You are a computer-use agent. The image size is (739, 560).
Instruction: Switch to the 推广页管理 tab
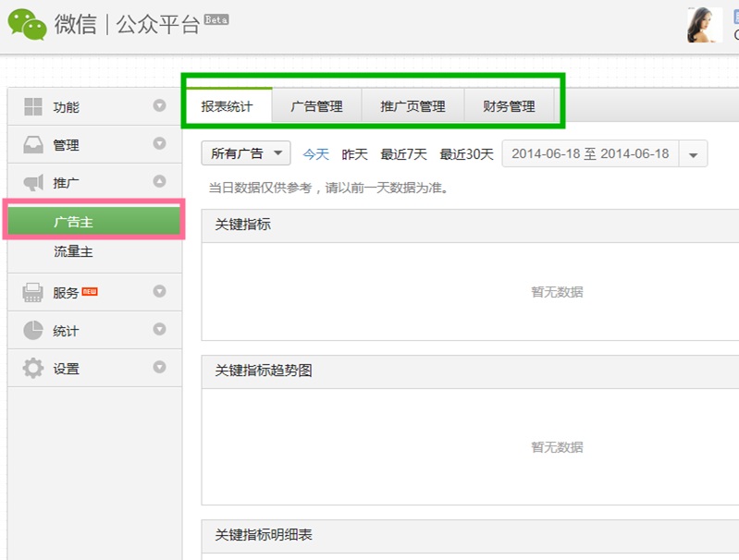coord(413,106)
